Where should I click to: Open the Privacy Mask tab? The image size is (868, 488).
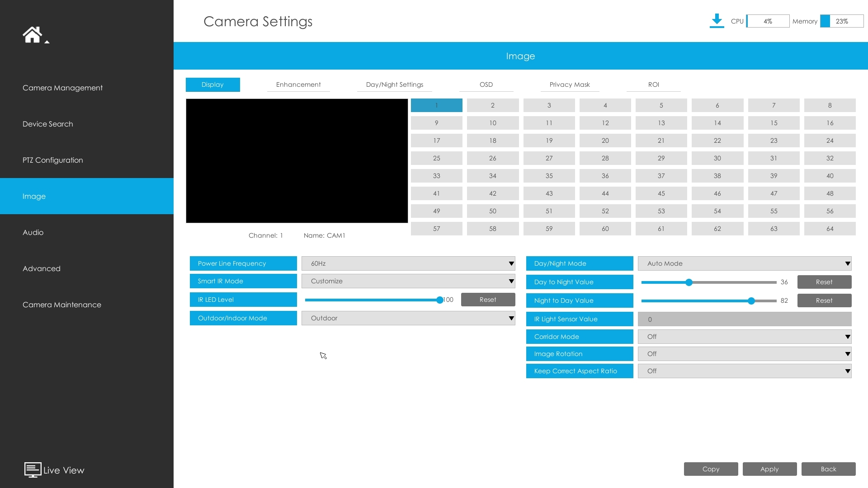click(570, 84)
